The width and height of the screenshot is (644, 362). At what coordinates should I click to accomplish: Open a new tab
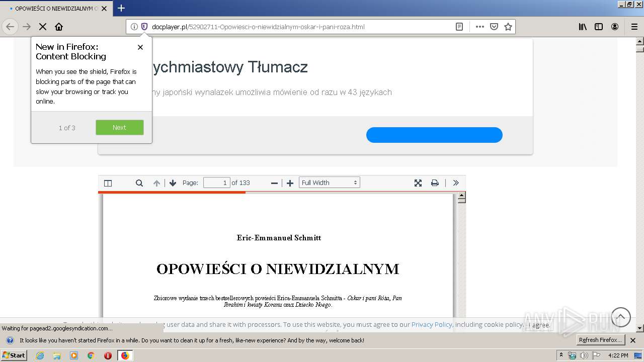(121, 8)
